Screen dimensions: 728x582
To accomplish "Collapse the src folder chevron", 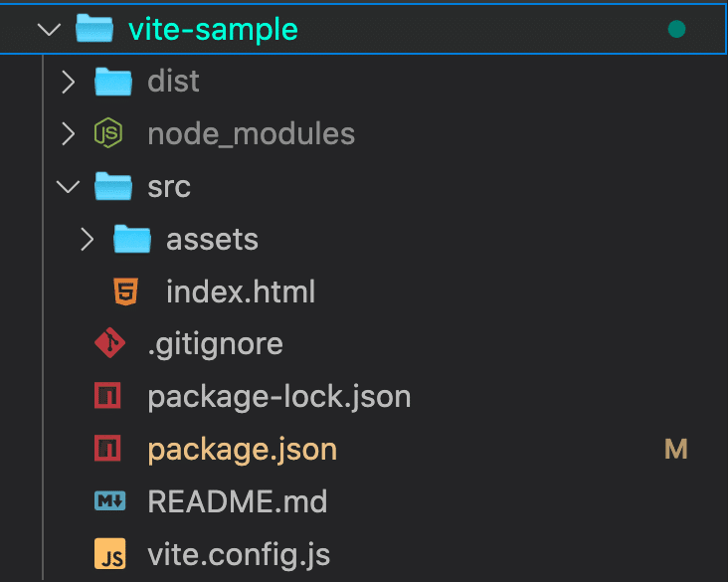I will pyautogui.click(x=69, y=187).
